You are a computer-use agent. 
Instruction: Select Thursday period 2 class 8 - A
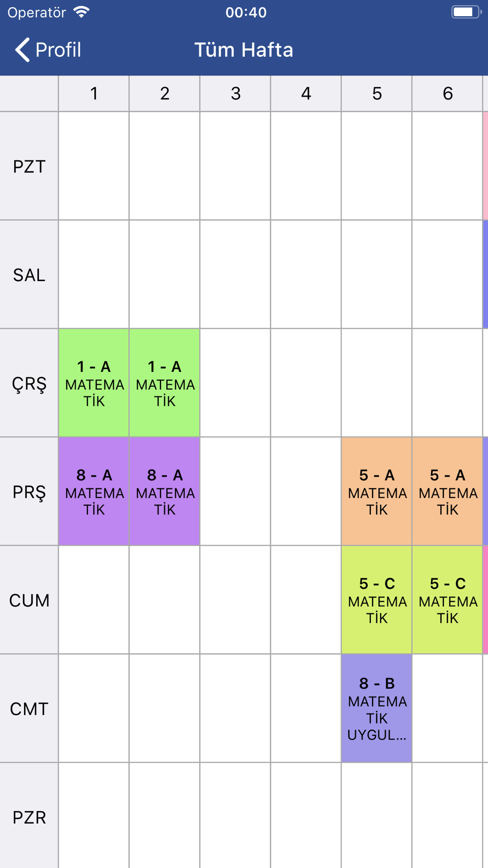[x=164, y=491]
